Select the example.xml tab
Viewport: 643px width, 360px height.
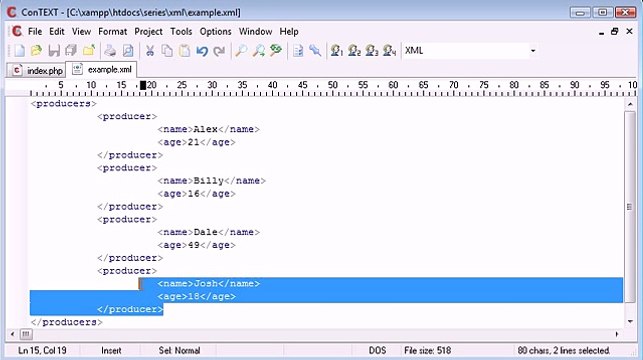(102, 69)
